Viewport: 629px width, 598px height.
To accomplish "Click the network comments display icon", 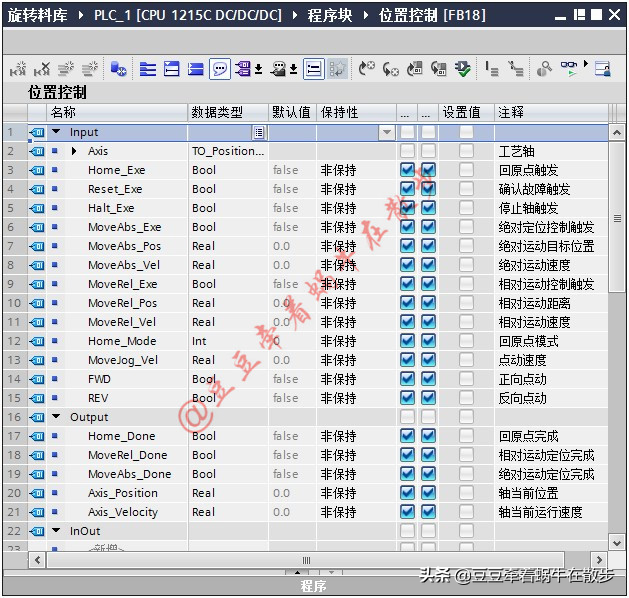I will [x=278, y=69].
